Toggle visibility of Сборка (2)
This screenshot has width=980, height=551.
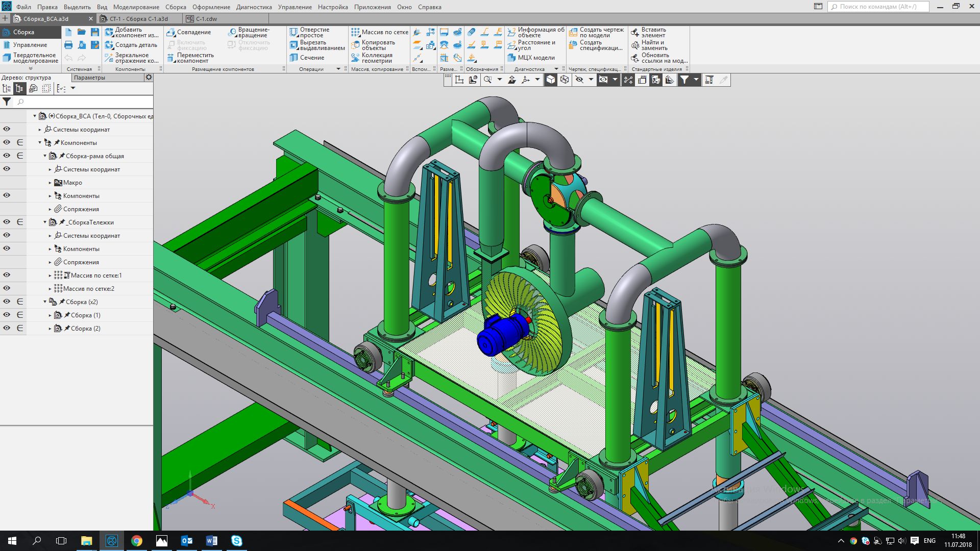[x=7, y=328]
